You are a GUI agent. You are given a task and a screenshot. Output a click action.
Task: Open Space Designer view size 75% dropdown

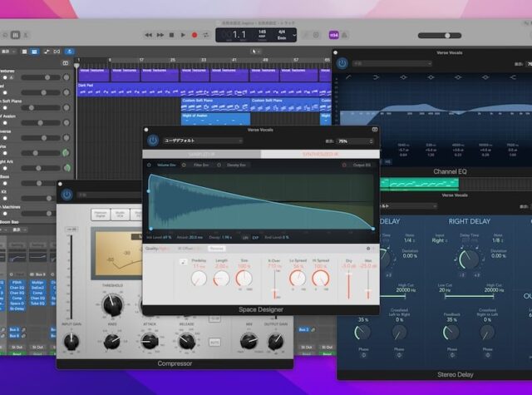pyautogui.click(x=355, y=141)
